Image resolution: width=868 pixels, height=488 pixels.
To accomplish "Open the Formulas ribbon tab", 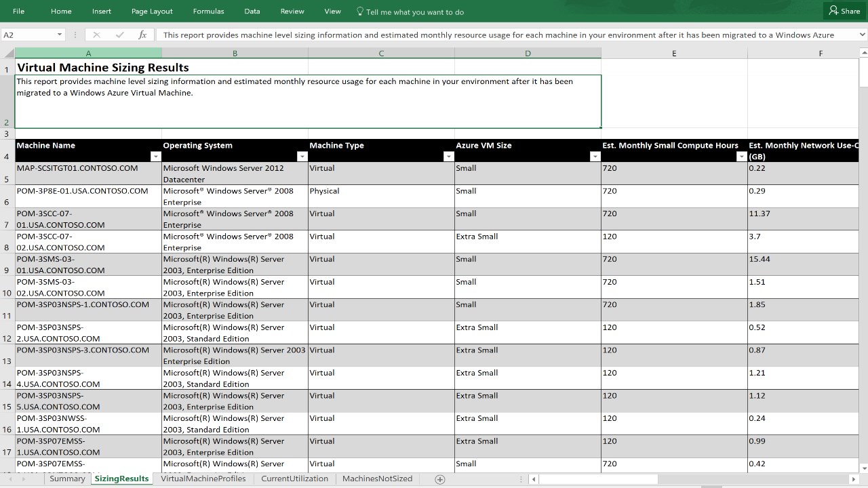I will pos(208,12).
